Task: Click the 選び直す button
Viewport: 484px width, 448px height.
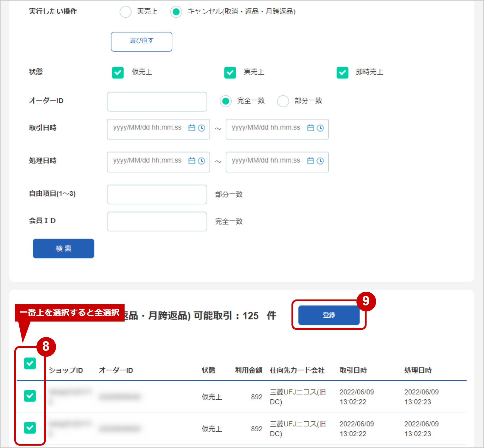Action: (142, 42)
